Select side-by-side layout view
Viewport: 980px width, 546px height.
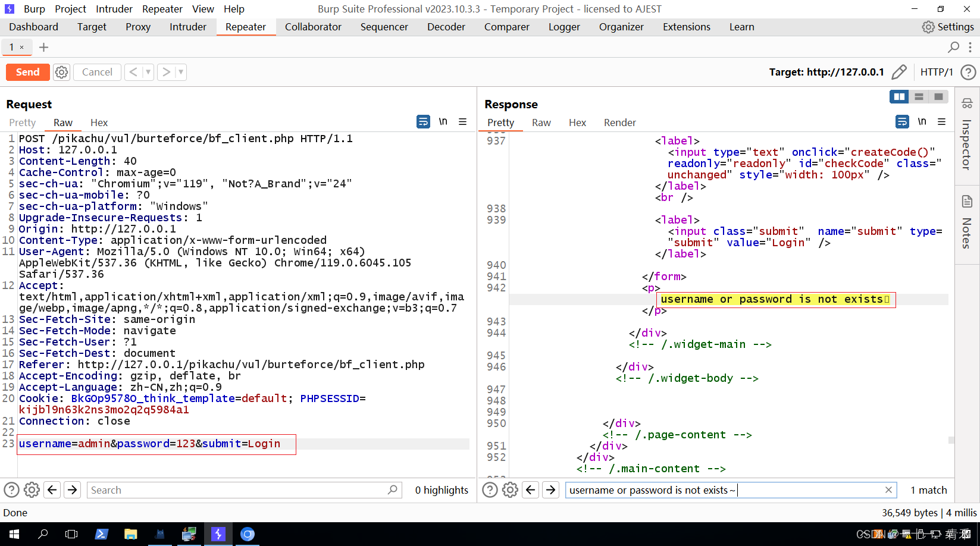[x=899, y=96]
